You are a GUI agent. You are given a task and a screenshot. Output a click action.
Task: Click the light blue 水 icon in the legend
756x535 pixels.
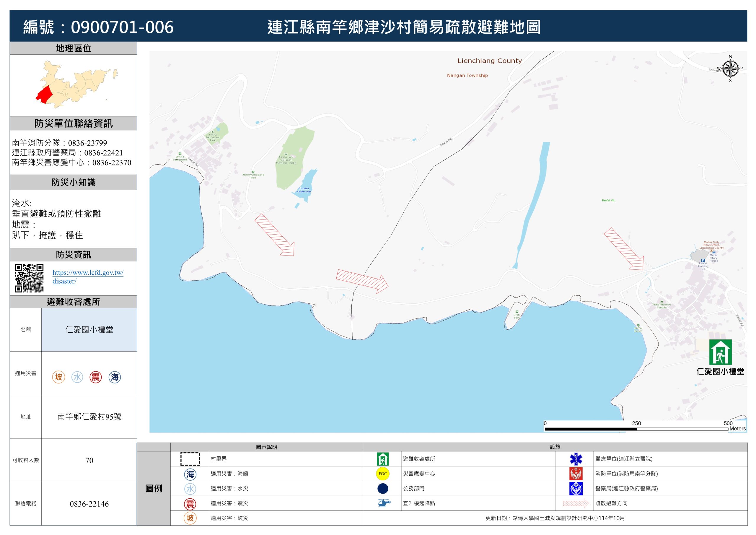pyautogui.click(x=190, y=489)
